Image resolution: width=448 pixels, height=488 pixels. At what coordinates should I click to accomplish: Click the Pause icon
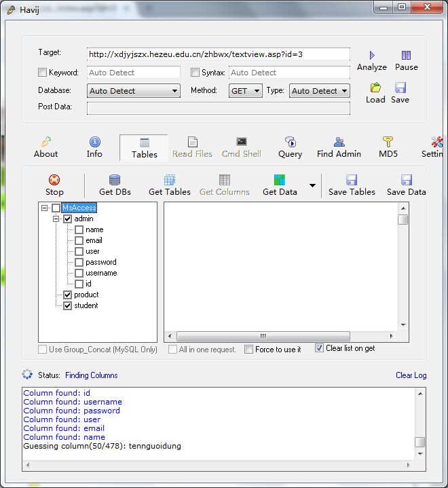(406, 56)
